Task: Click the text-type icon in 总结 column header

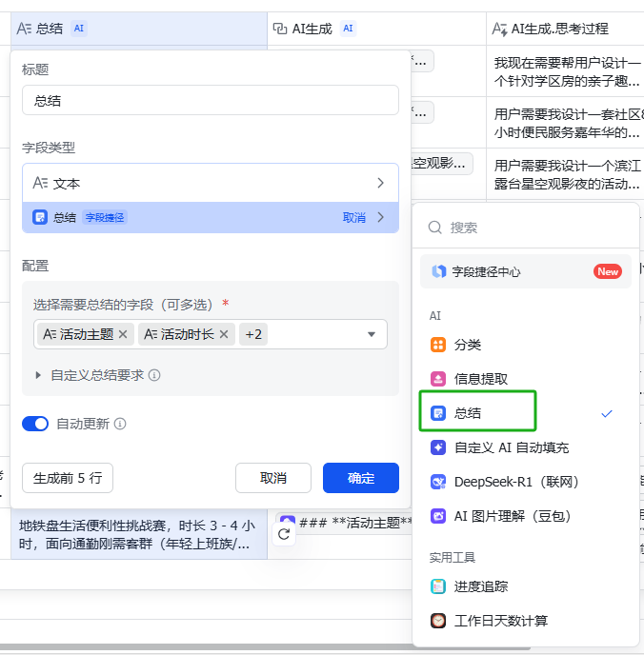Action: pos(24,29)
